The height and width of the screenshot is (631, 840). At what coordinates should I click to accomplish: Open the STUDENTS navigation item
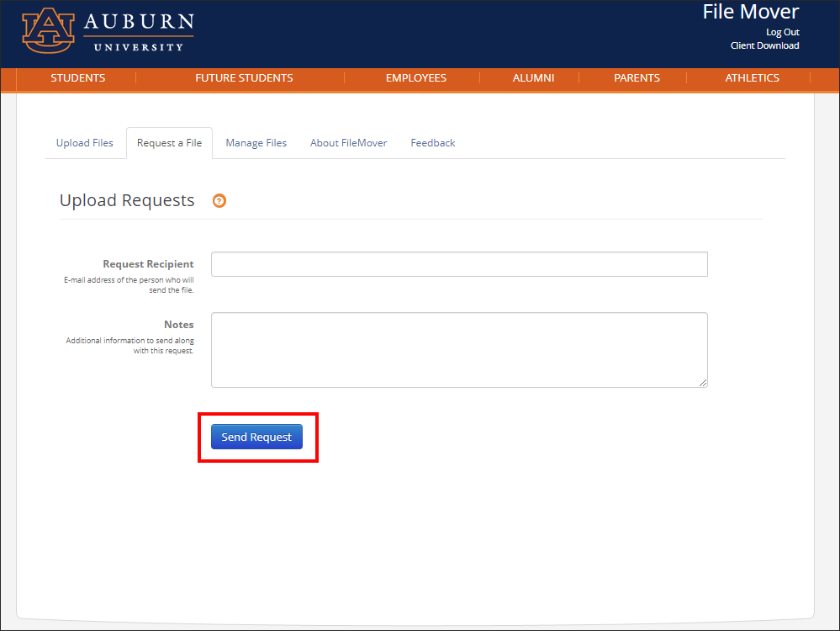click(x=77, y=77)
